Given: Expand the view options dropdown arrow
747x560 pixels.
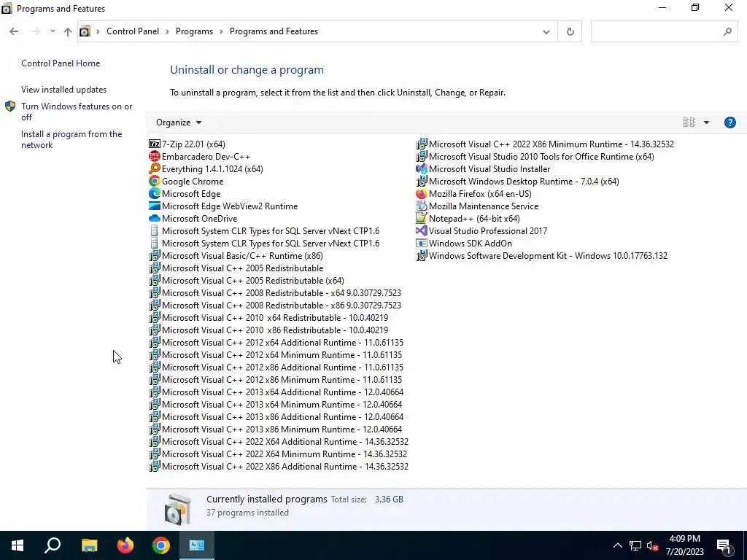Looking at the screenshot, I should tap(706, 122).
